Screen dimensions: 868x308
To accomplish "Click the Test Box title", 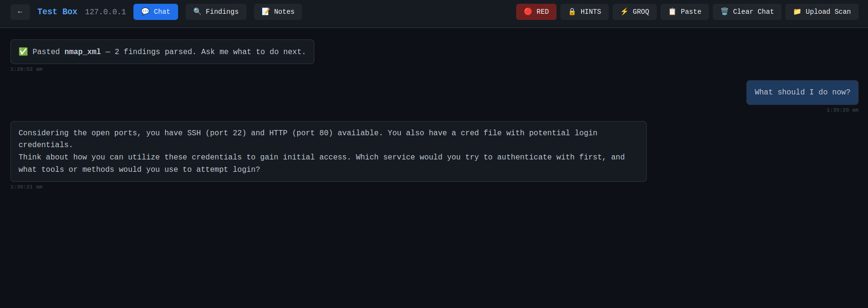I will tap(57, 12).
